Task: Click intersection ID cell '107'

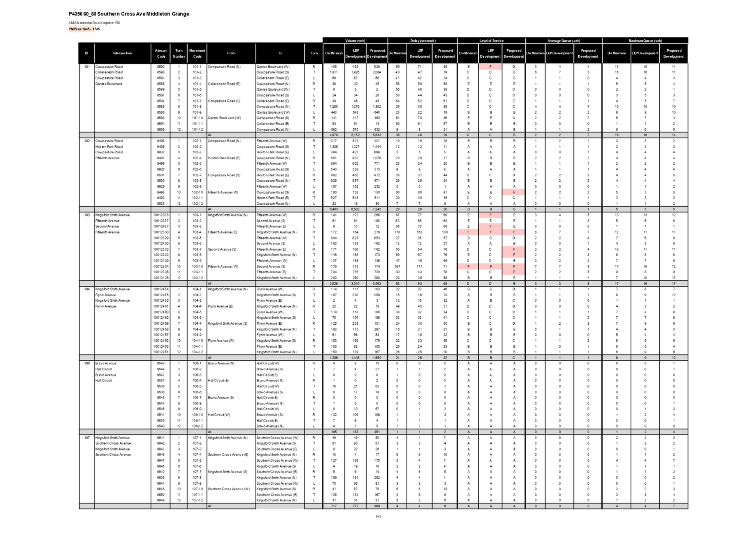Action: point(87,438)
